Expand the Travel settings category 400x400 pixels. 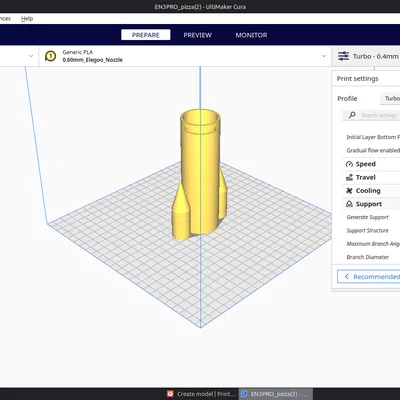(371, 177)
